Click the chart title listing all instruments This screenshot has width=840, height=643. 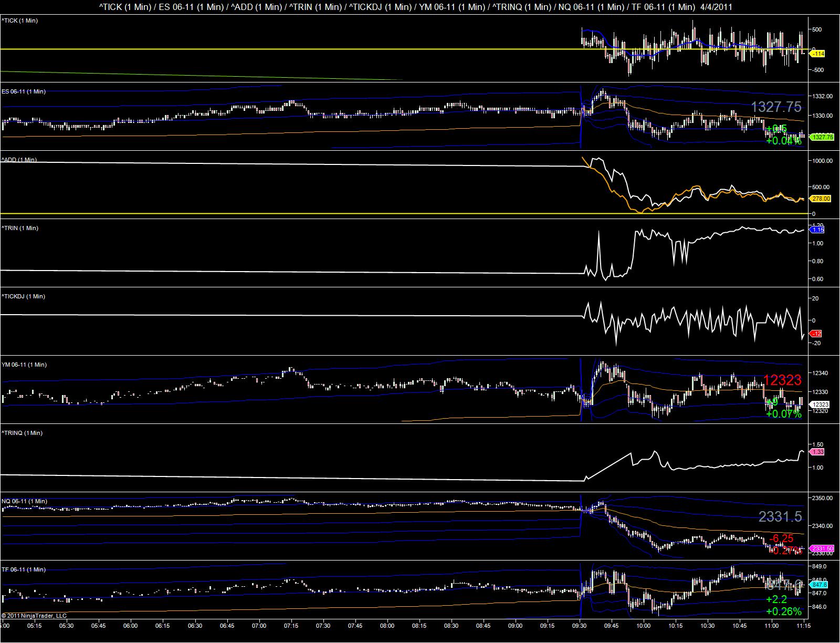click(x=416, y=7)
